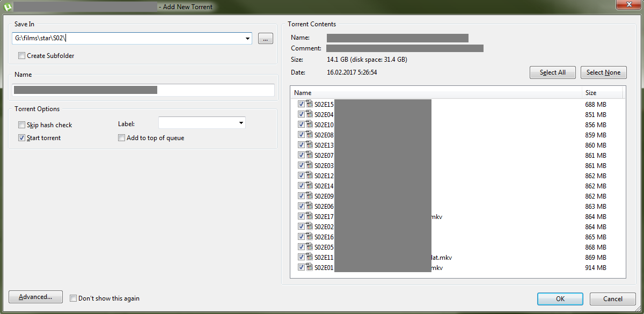
Task: Click the browse folder button next to Save In
Action: [x=265, y=38]
